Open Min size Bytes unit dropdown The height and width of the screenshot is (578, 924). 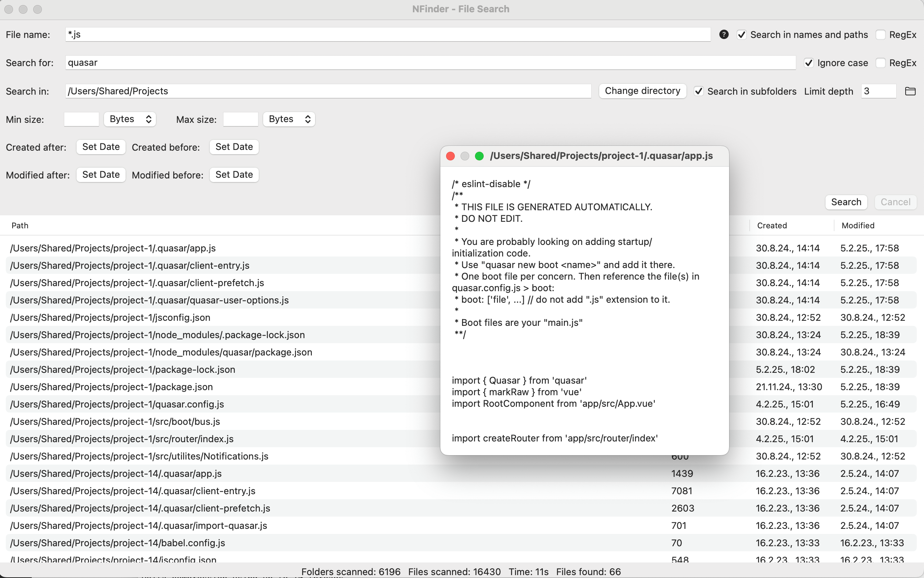[130, 119]
